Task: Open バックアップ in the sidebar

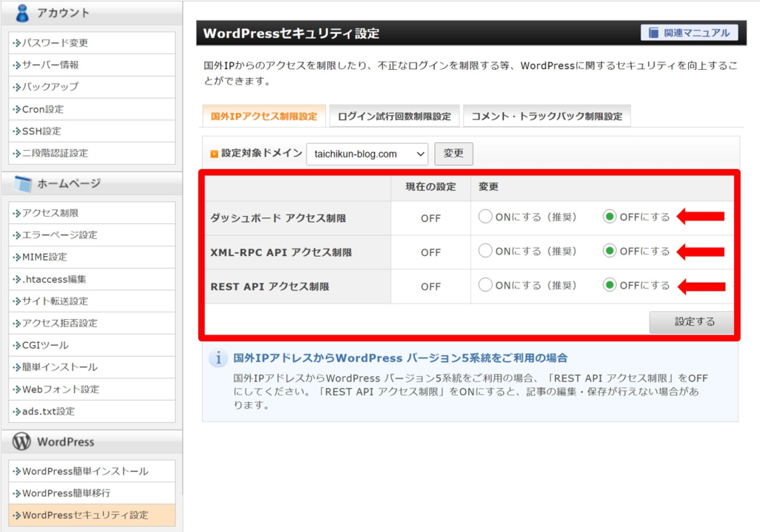Action: 92,87
